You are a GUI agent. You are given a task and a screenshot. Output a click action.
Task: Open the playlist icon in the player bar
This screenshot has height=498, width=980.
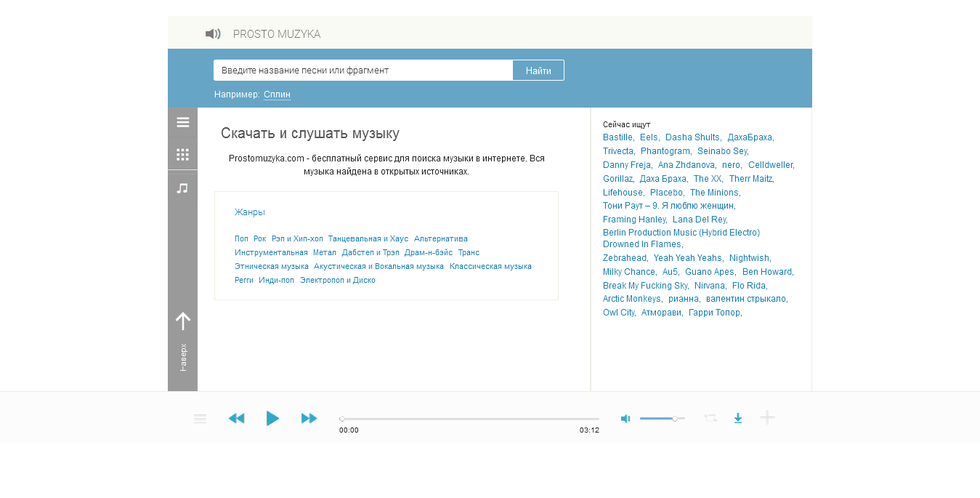201,419
